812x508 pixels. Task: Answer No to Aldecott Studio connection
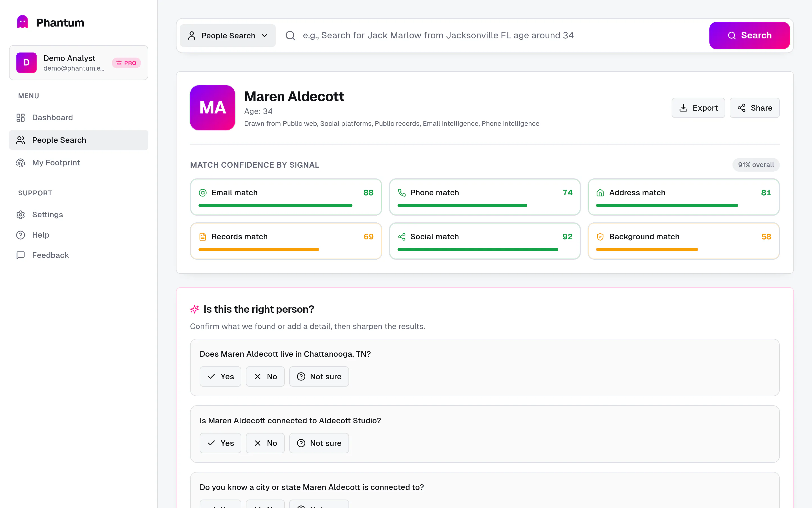click(265, 443)
